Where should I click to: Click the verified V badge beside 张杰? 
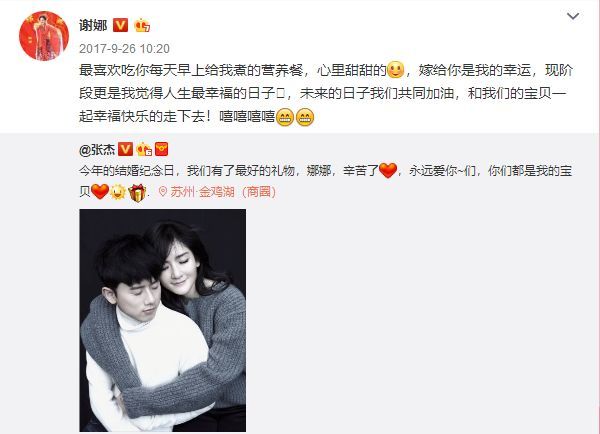point(125,149)
